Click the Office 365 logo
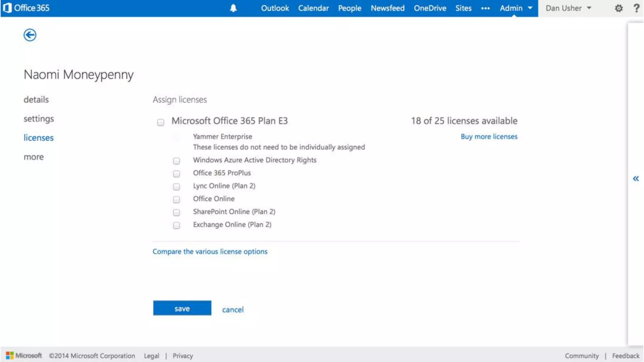The width and height of the screenshot is (644, 362). (26, 8)
